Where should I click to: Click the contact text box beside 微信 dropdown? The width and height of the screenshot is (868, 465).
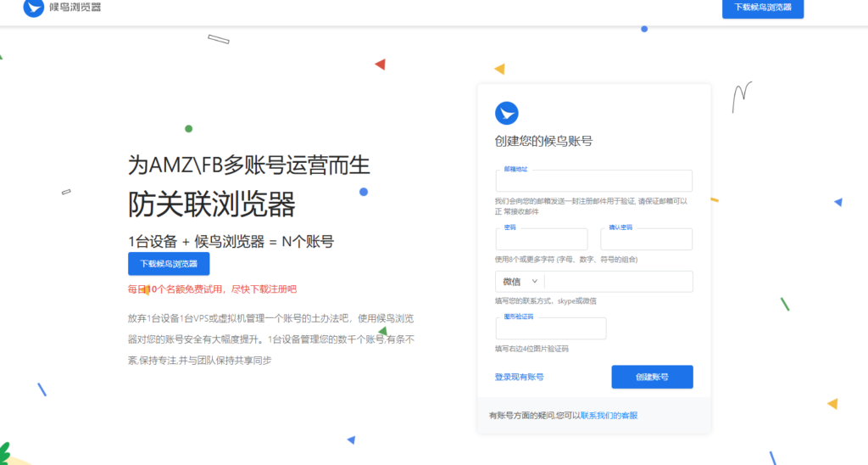[x=618, y=282]
